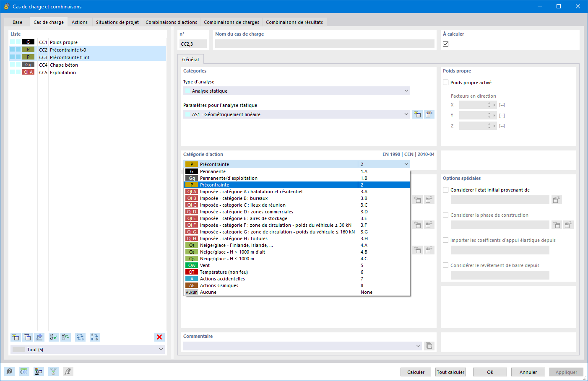Create a new load case in the list toolbar
The image size is (588, 381).
[x=16, y=337]
